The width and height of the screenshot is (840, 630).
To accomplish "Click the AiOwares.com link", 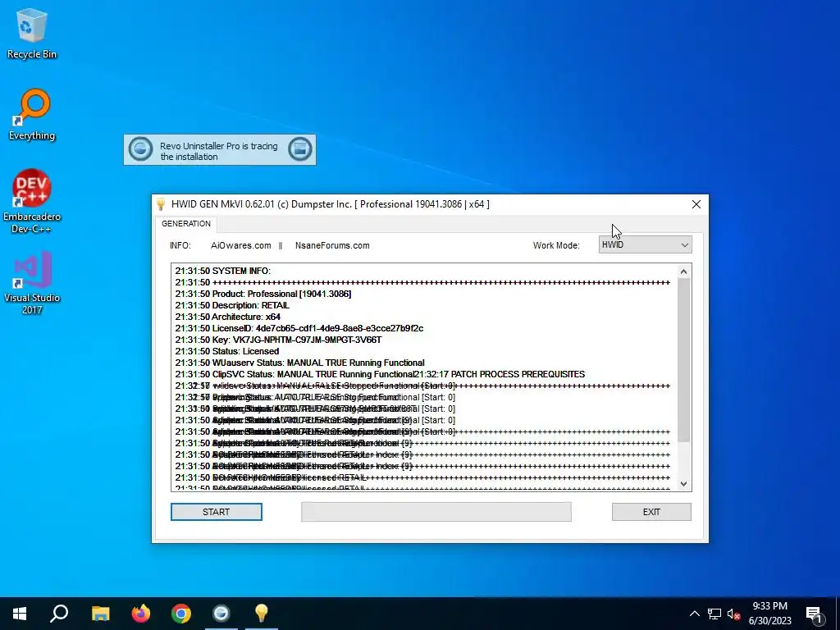I will [x=241, y=245].
